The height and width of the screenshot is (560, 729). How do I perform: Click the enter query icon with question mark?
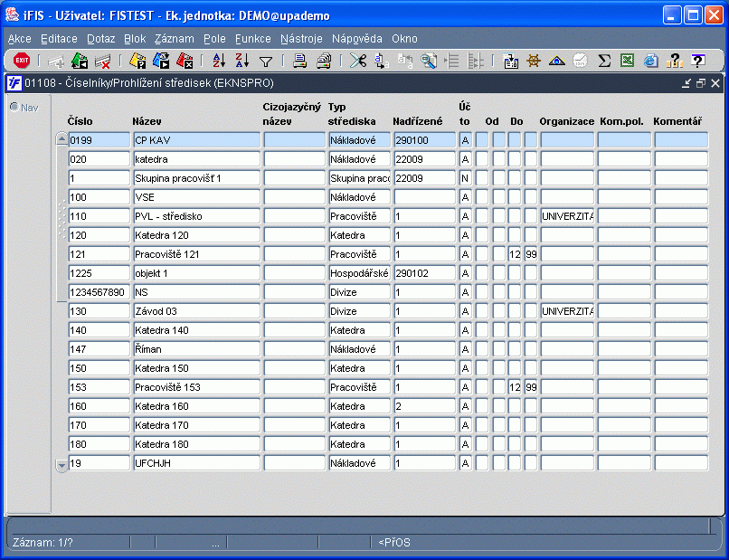coord(137,61)
